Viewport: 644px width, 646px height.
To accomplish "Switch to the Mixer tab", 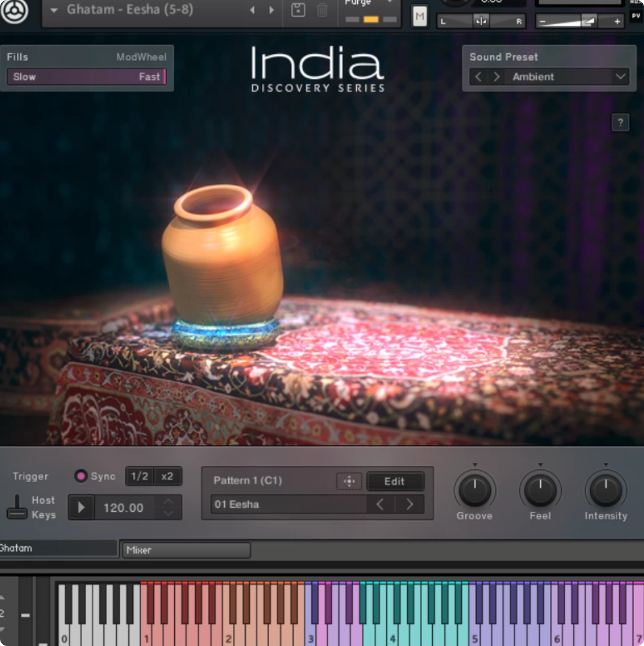I will click(186, 550).
